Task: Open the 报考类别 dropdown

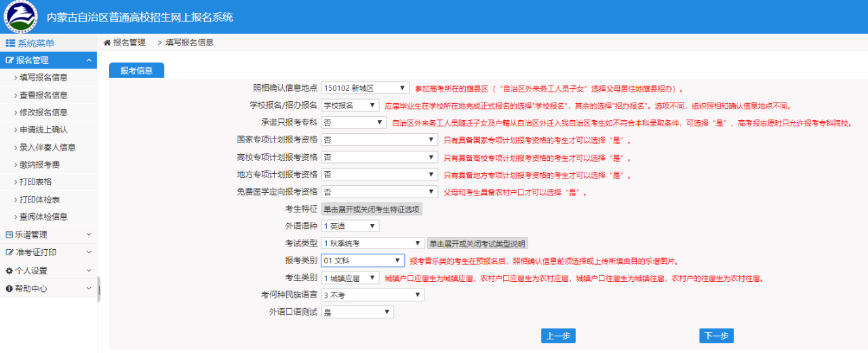Action: click(x=363, y=261)
